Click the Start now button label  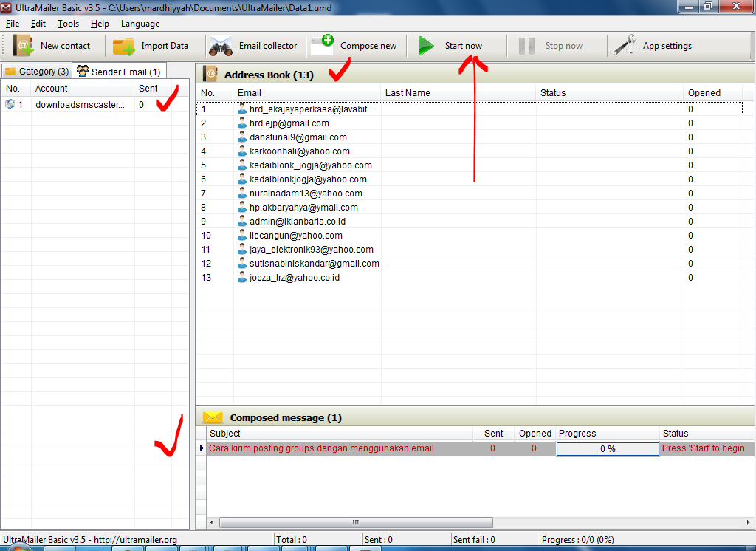(x=464, y=46)
